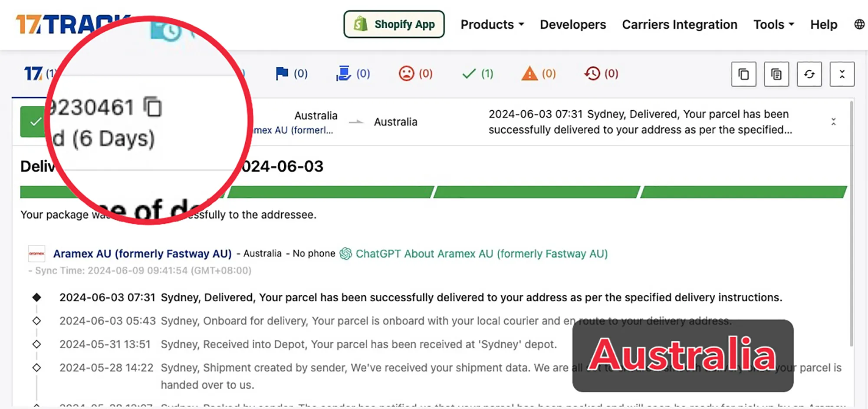Click destination Australia in the route
Screen dimensions: 868x409
pos(395,122)
